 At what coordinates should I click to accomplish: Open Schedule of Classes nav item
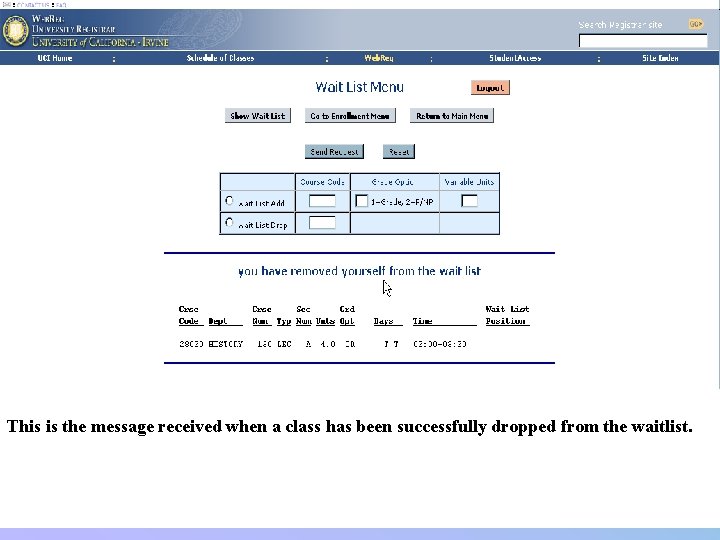tap(220, 58)
